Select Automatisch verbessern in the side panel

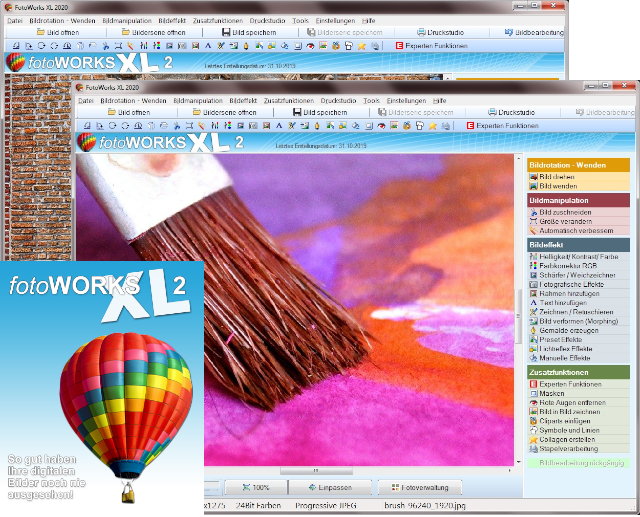click(578, 231)
